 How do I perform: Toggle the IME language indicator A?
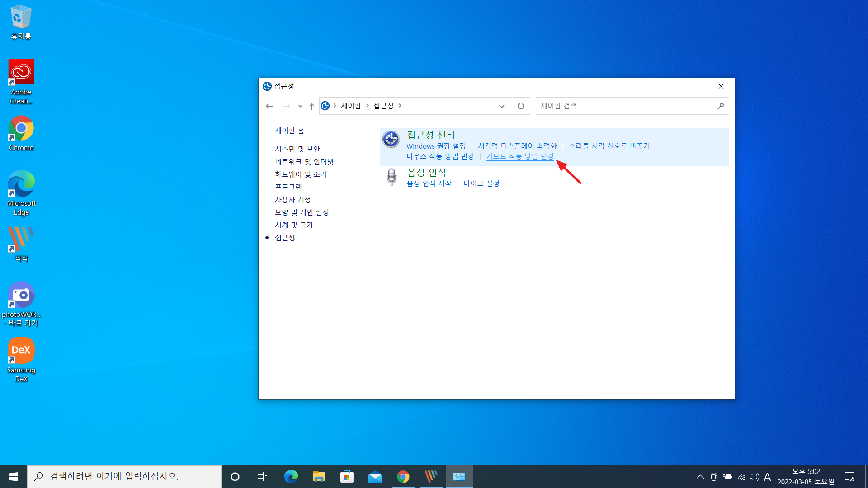[767, 477]
